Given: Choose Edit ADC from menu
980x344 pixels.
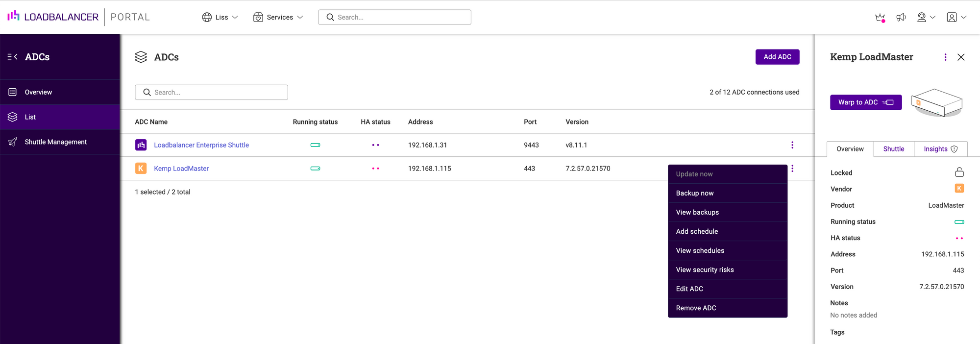Looking at the screenshot, I should 728,289.
